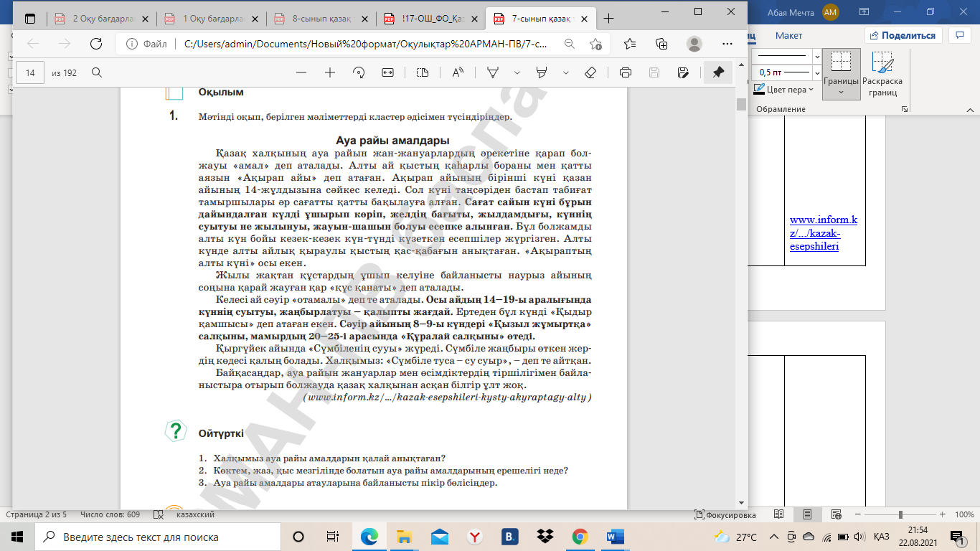The width and height of the screenshot is (980, 551).
Task: Add this page to favorites
Action: click(x=595, y=44)
